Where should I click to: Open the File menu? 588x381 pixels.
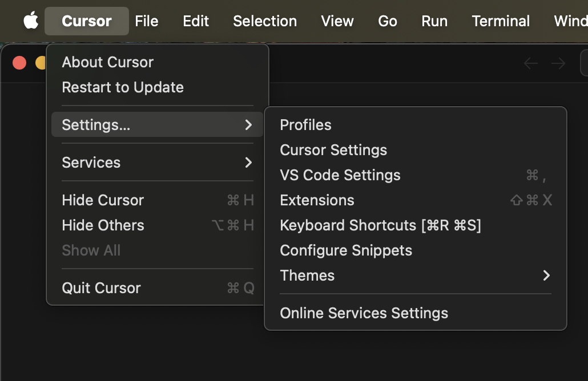coord(146,21)
